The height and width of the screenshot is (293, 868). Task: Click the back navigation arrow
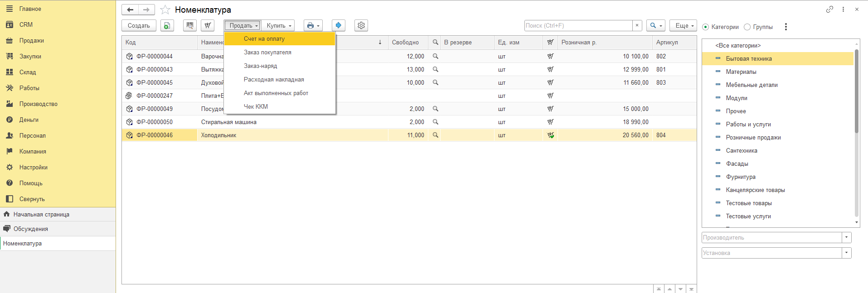point(130,10)
